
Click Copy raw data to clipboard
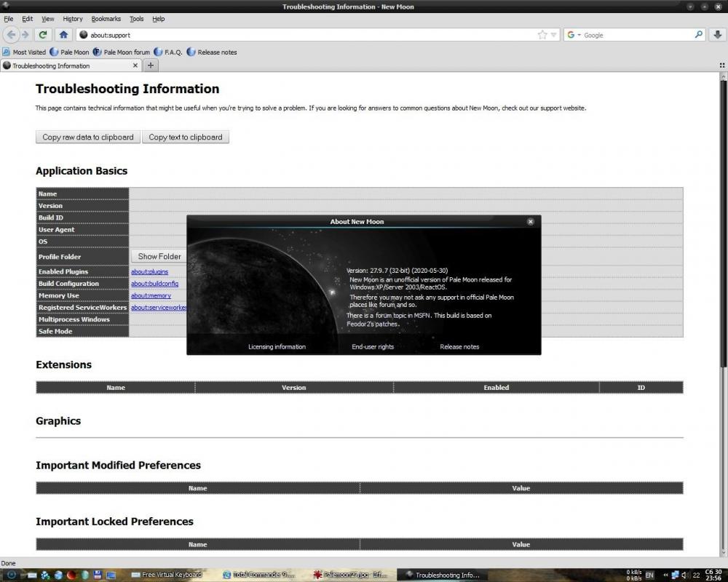pos(87,137)
